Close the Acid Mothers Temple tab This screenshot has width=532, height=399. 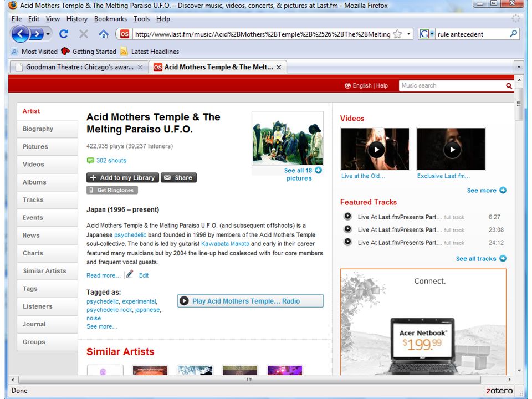pos(279,67)
